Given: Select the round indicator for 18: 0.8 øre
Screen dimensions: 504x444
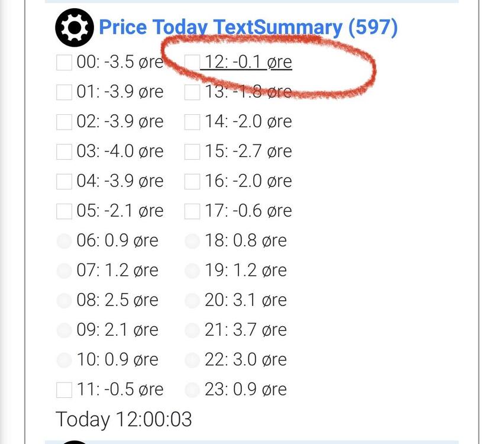Looking at the screenshot, I should point(192,241).
